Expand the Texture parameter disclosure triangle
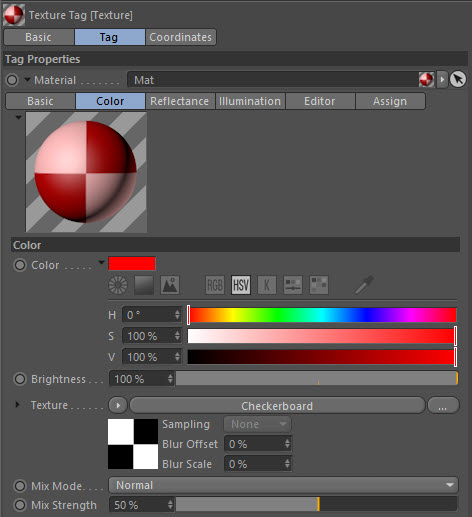The height and width of the screenshot is (517, 472). [x=18, y=405]
